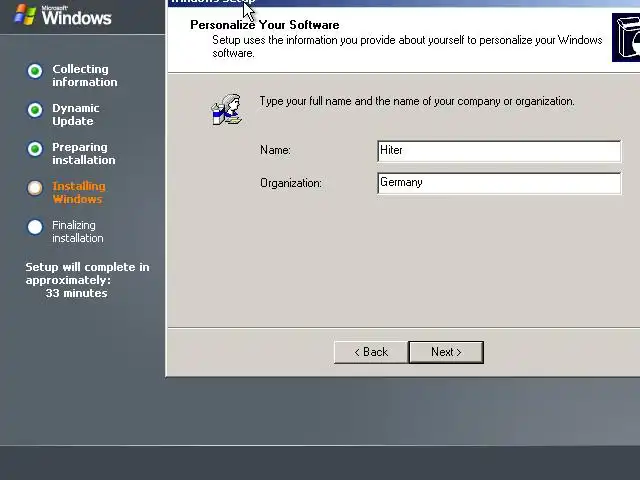The width and height of the screenshot is (640, 480).
Task: Click the '33 minutes' estimate text
Action: 76,293
